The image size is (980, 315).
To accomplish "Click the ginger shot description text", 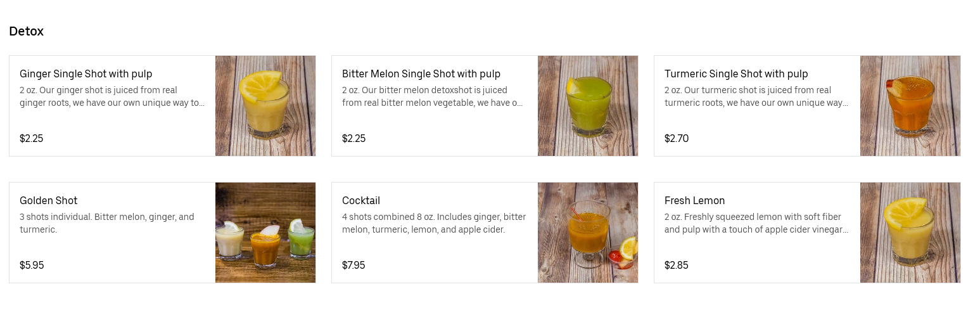I will tap(112, 96).
